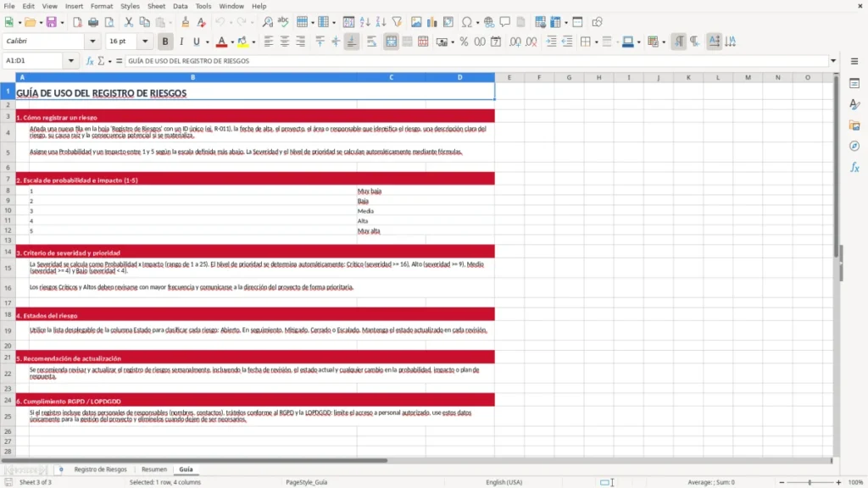This screenshot has height=488, width=868.
Task: Switch to Resumen sheet tab
Action: click(154, 469)
